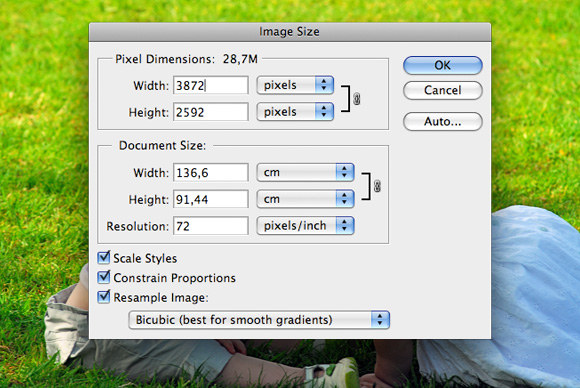Select the document Width field 136,6
Image resolution: width=580 pixels, height=388 pixels.
pos(211,173)
